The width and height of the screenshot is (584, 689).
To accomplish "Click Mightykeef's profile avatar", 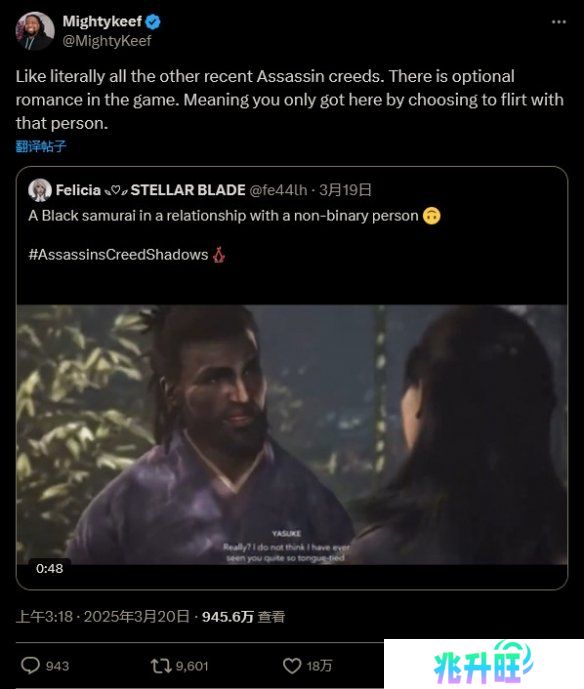I will click(x=35, y=31).
